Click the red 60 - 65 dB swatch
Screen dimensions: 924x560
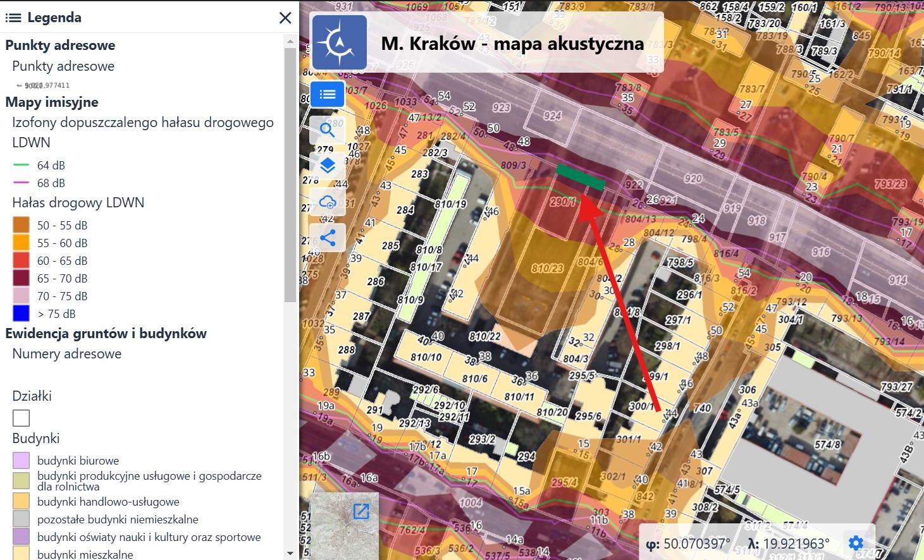21,260
